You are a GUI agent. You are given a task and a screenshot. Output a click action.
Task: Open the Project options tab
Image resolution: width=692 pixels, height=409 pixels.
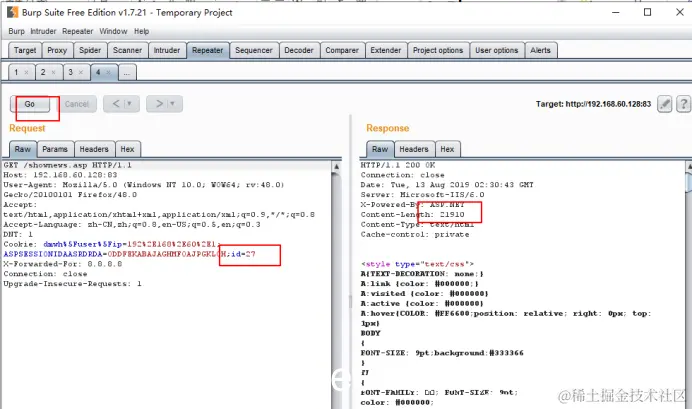tap(438, 50)
